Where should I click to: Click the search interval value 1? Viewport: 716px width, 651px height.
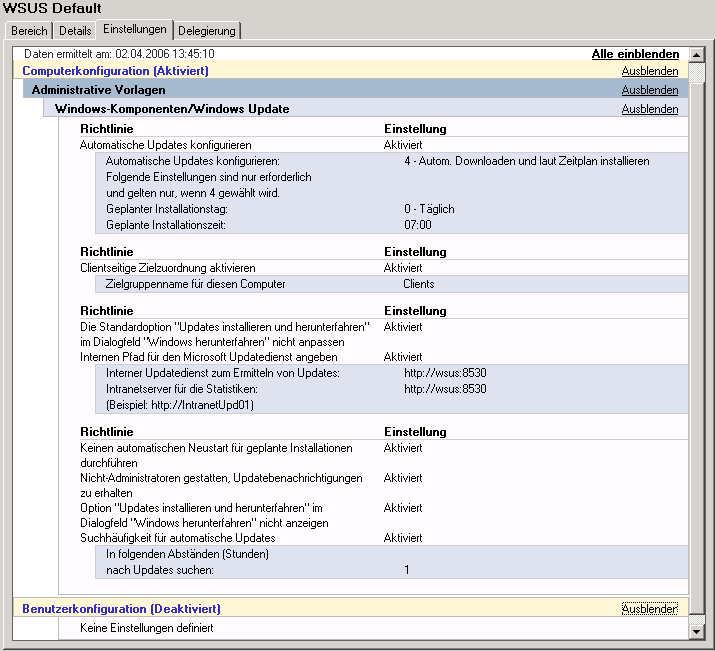point(406,570)
